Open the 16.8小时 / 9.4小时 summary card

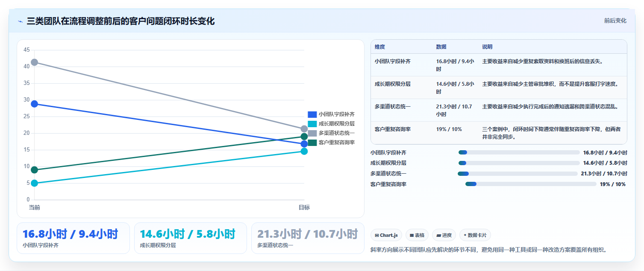click(x=73, y=238)
